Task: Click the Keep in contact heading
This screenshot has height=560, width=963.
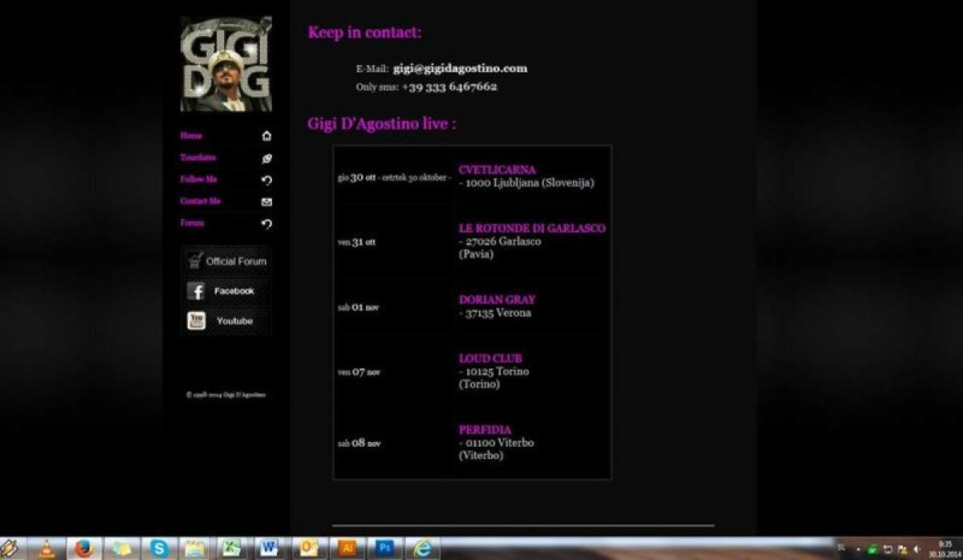Action: [x=364, y=33]
